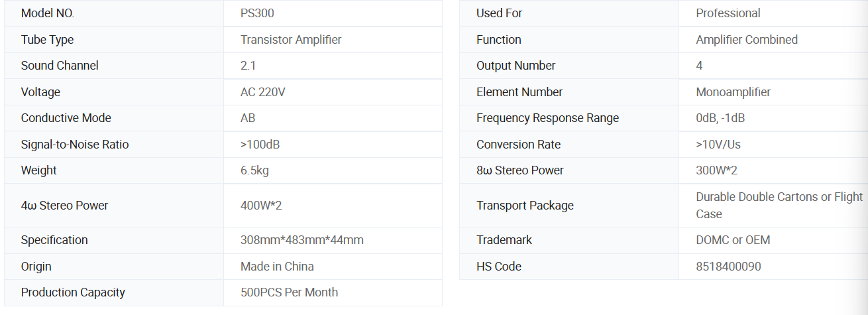
Task: Select the 8518400090 HS Code value
Action: pos(728,267)
